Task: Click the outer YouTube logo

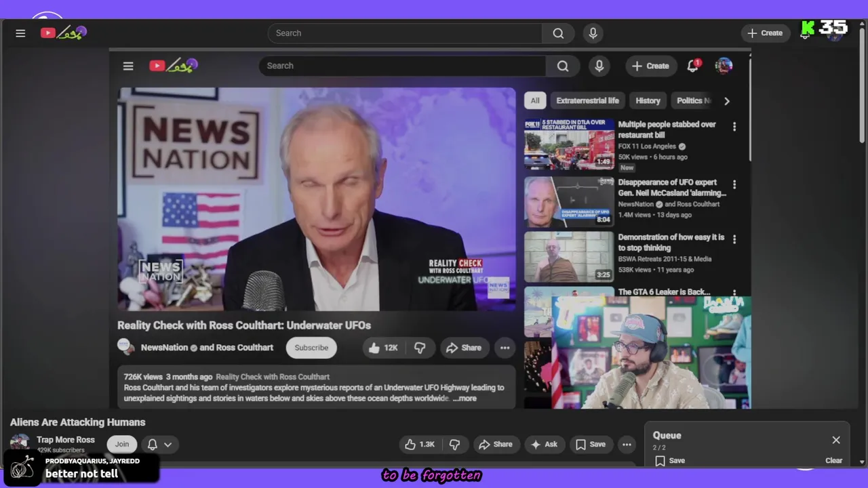Action: tap(63, 33)
